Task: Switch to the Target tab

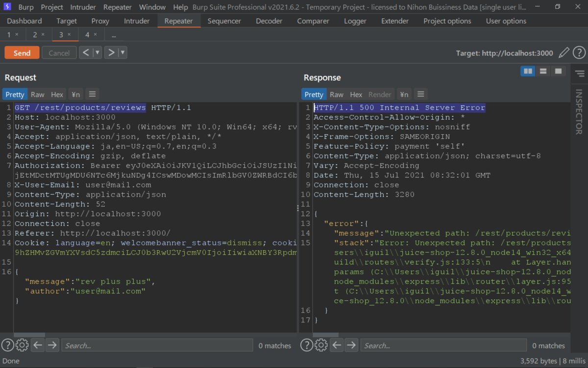Action: click(x=67, y=21)
